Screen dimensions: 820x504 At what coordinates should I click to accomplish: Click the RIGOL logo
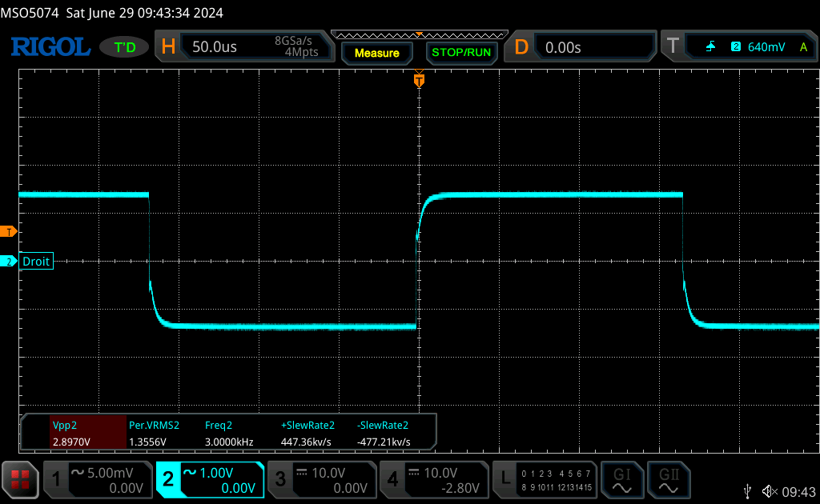tap(50, 47)
